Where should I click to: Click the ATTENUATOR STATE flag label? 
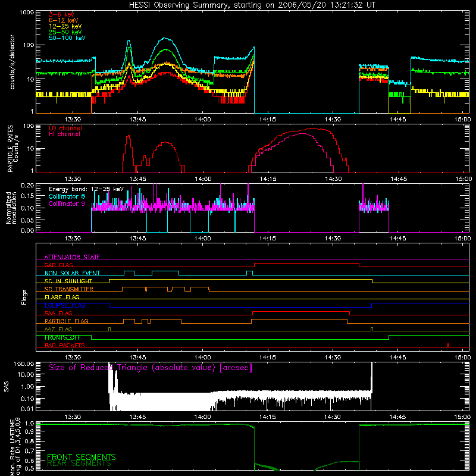[x=72, y=257]
